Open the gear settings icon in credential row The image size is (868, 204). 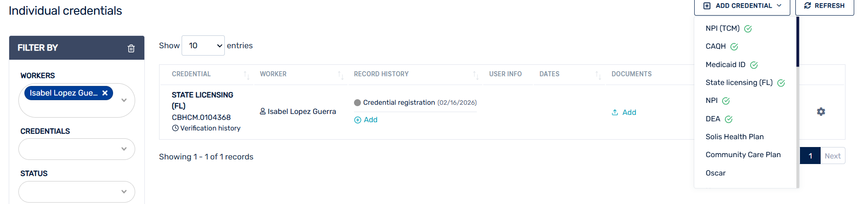821,112
